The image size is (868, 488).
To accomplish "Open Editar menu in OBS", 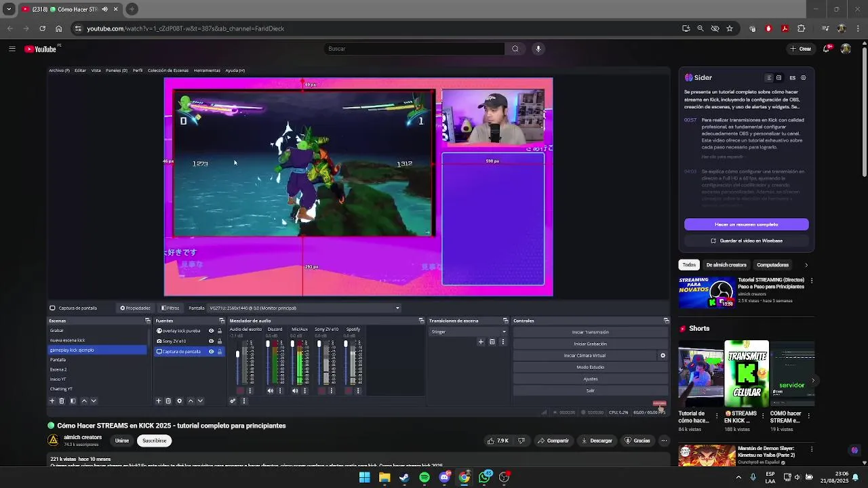I will (x=80, y=70).
